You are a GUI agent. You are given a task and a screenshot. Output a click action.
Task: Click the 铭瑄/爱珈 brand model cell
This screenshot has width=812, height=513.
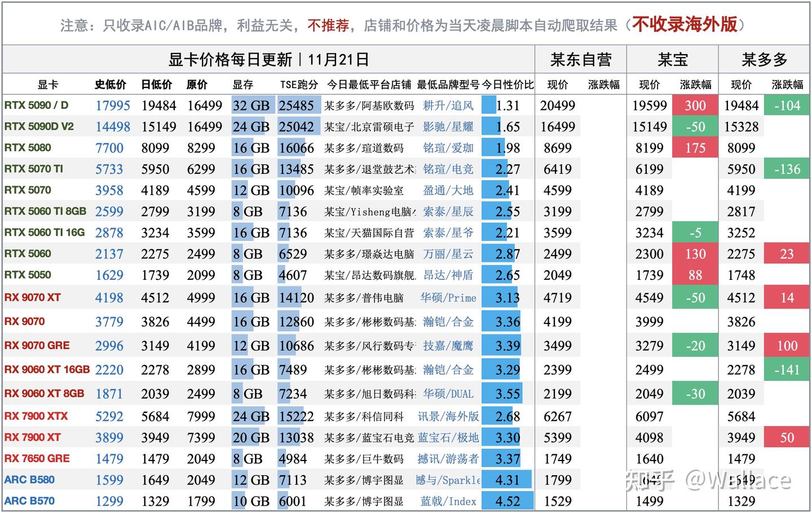[448, 148]
